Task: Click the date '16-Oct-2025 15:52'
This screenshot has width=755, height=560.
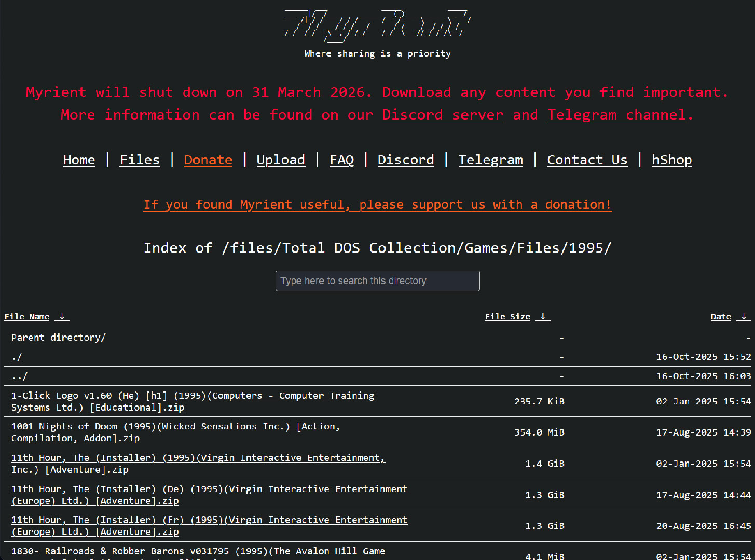Action: click(x=704, y=357)
